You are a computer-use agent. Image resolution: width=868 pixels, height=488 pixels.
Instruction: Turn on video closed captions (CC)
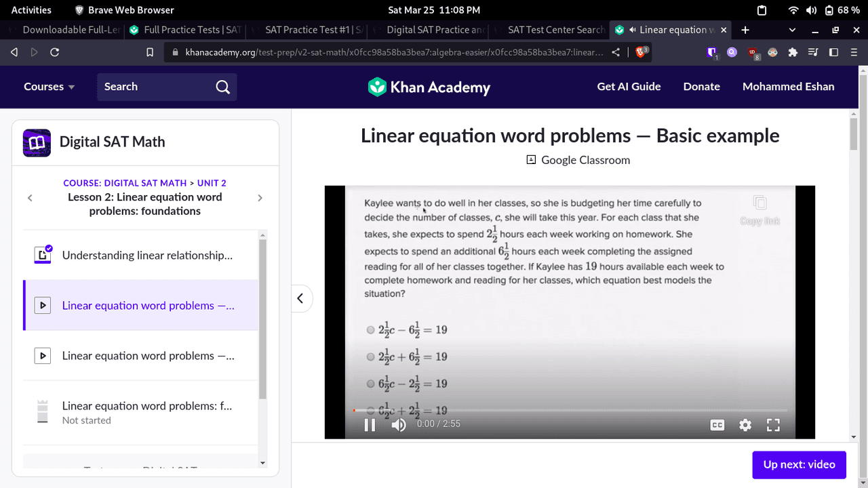(717, 425)
